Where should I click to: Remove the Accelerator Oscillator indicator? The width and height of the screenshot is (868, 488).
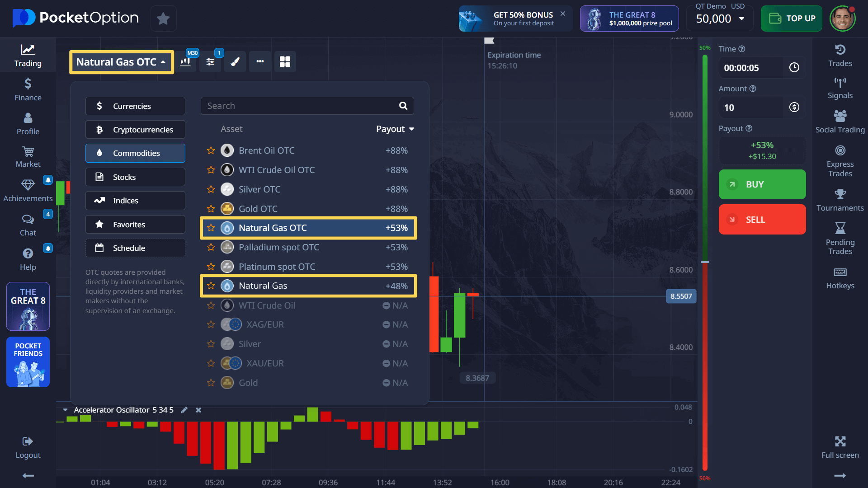[x=198, y=410]
